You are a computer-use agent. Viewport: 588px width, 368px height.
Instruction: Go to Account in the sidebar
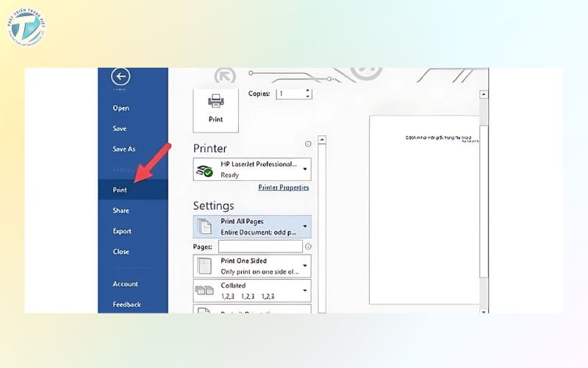(125, 284)
